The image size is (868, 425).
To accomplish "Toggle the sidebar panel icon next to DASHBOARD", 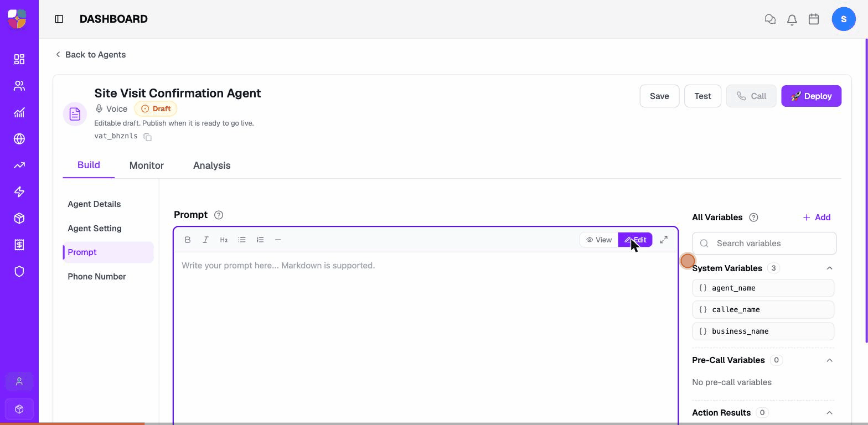I will pyautogui.click(x=59, y=19).
